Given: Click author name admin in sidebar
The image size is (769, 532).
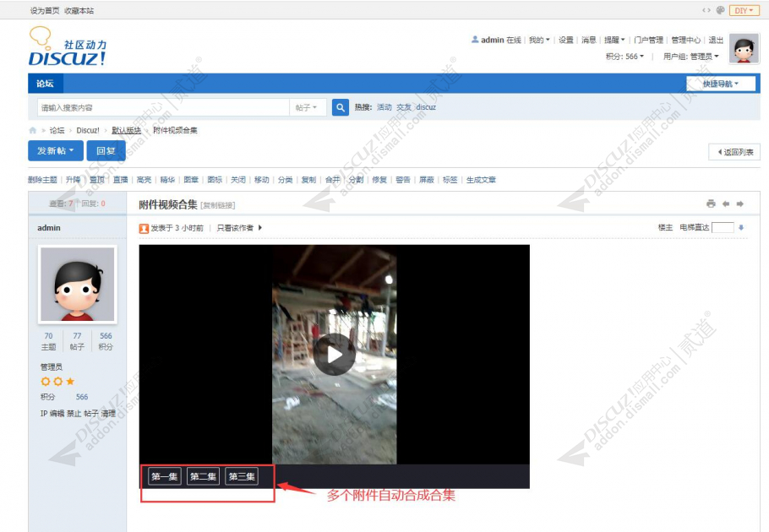Looking at the screenshot, I should pyautogui.click(x=49, y=228).
